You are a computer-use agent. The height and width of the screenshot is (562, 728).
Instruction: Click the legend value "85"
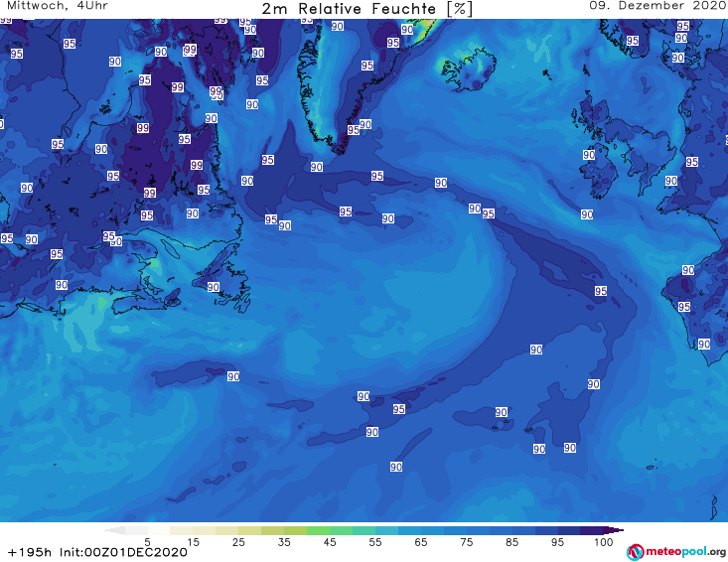click(511, 542)
